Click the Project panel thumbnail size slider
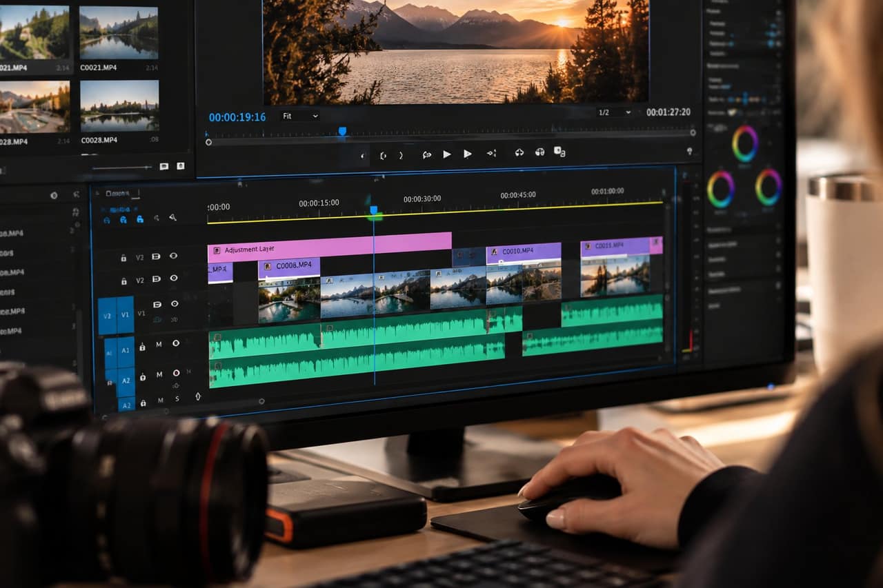883x588 pixels. pos(121,168)
